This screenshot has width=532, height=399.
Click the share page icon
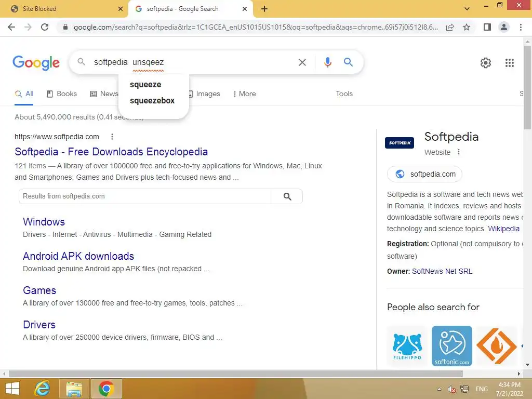[450, 27]
